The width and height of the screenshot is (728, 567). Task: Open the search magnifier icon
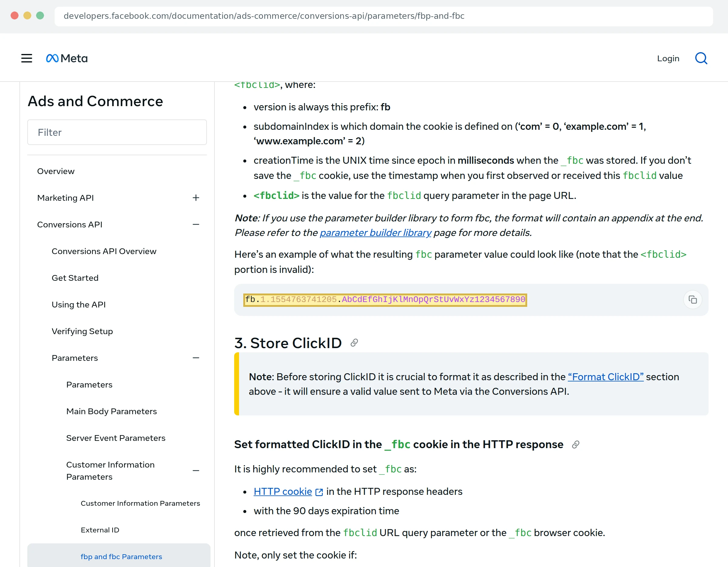(x=701, y=58)
